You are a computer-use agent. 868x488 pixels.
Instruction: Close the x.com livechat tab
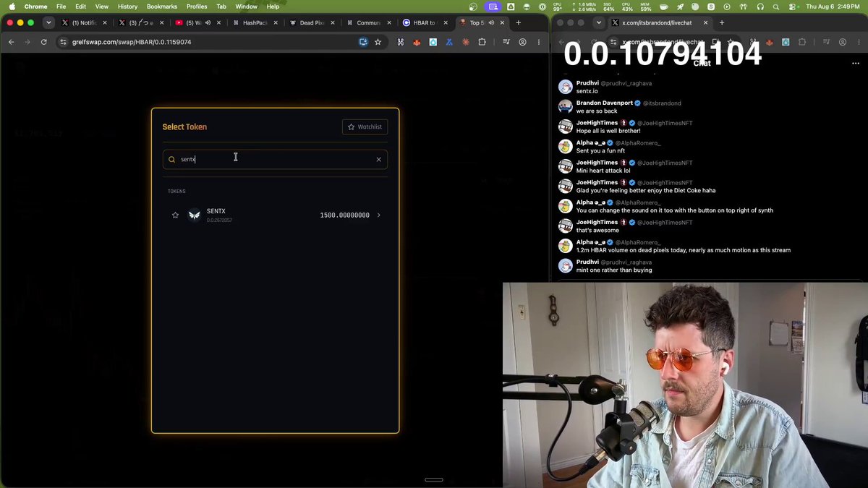click(x=705, y=22)
